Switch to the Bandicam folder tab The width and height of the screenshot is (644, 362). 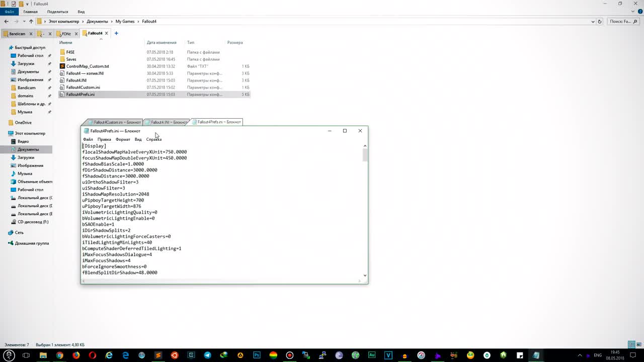pyautogui.click(x=17, y=34)
